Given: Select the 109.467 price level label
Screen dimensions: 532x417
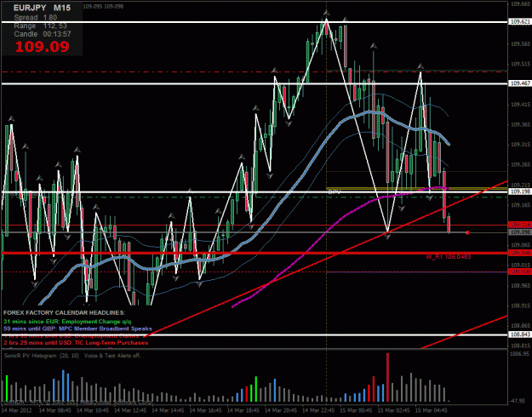Looking at the screenshot, I should pos(520,83).
